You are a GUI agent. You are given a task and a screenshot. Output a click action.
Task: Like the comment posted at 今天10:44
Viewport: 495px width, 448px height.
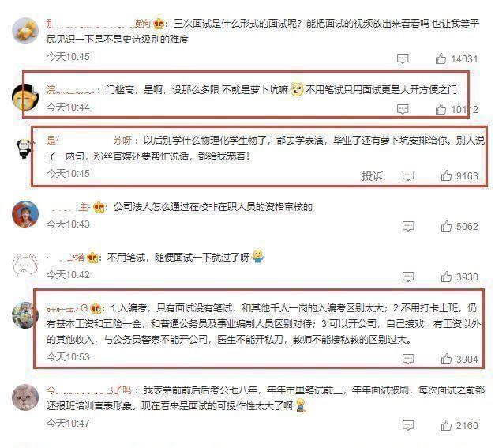[x=441, y=109]
